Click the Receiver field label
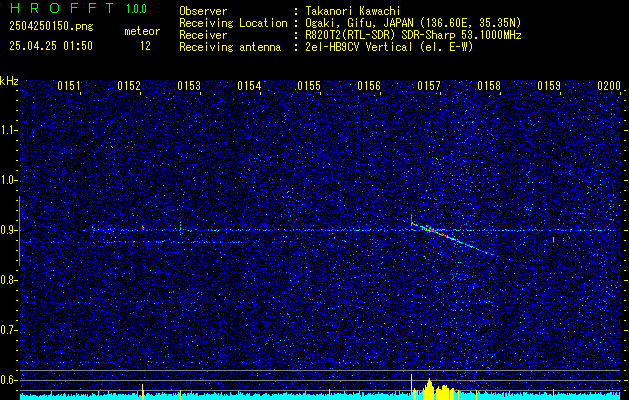 [x=203, y=35]
